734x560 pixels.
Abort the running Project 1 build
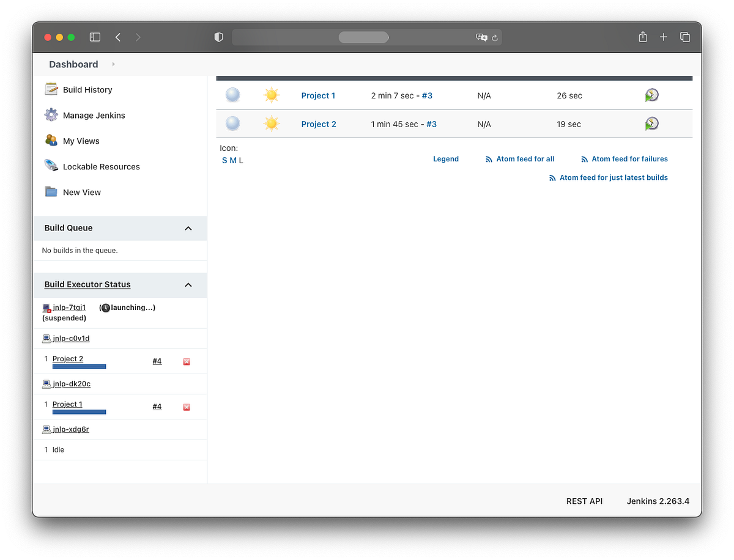tap(186, 407)
